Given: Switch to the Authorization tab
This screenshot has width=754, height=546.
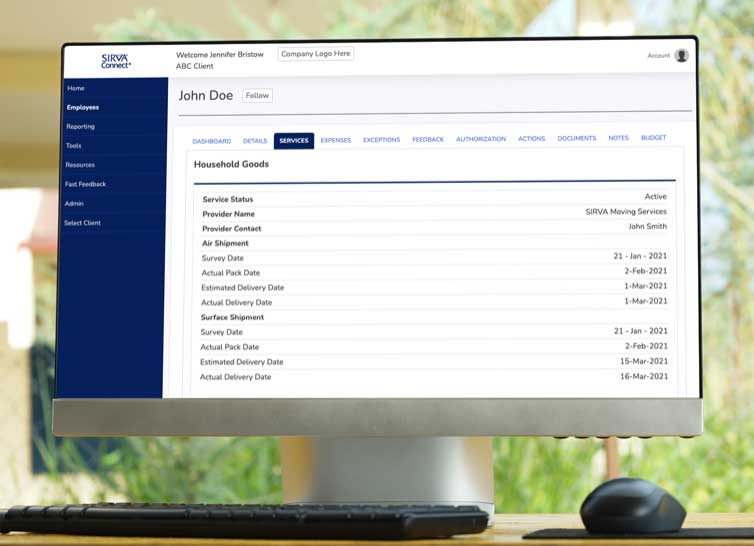Looking at the screenshot, I should [481, 139].
